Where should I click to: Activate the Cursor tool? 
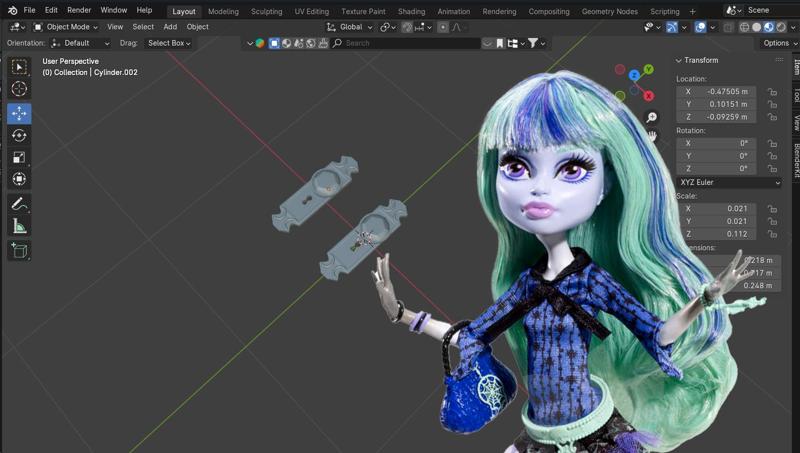click(19, 89)
